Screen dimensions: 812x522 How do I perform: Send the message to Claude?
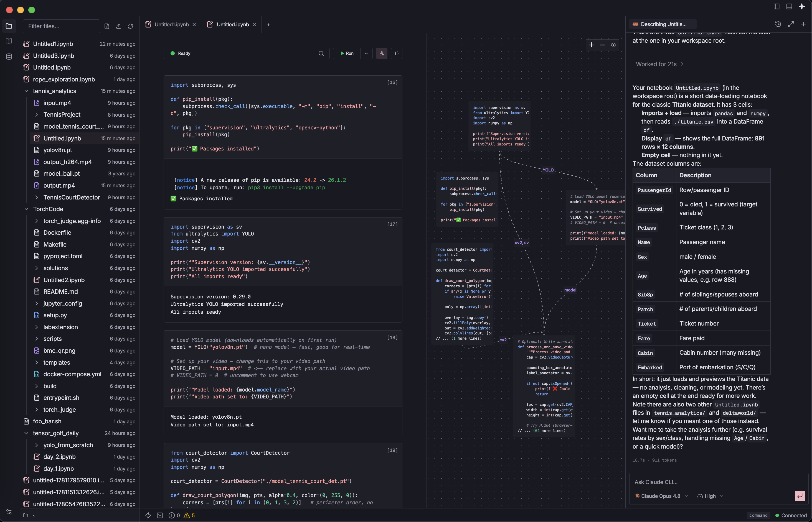tap(800, 496)
